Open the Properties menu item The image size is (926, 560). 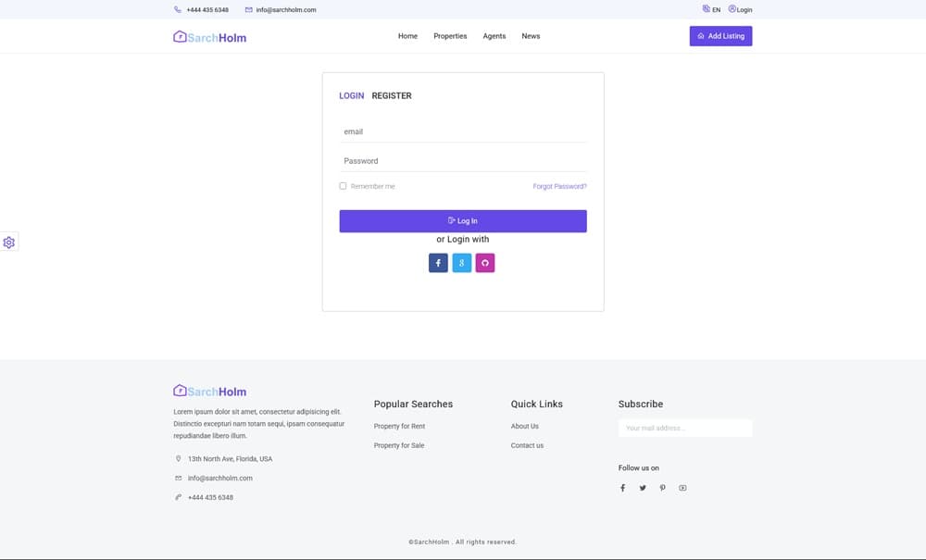(x=450, y=36)
